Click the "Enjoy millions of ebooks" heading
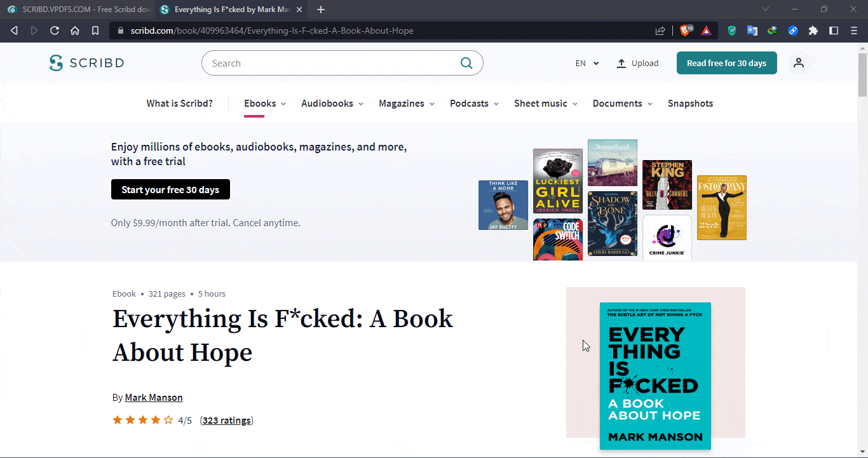 (259, 154)
